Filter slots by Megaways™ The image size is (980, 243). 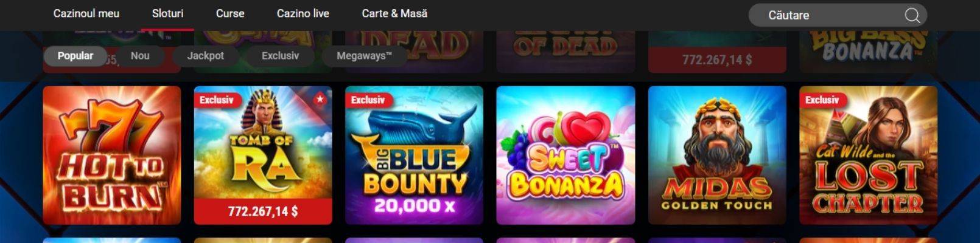(x=364, y=56)
